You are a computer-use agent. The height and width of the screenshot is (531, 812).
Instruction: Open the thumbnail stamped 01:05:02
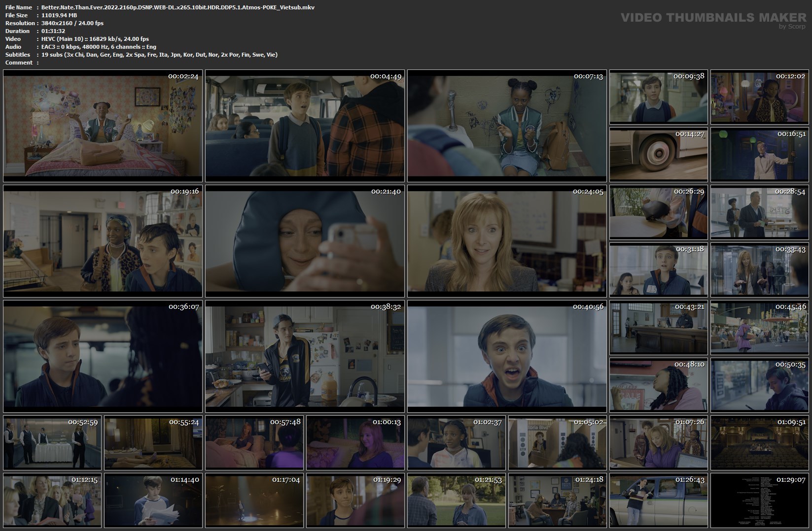pos(558,443)
